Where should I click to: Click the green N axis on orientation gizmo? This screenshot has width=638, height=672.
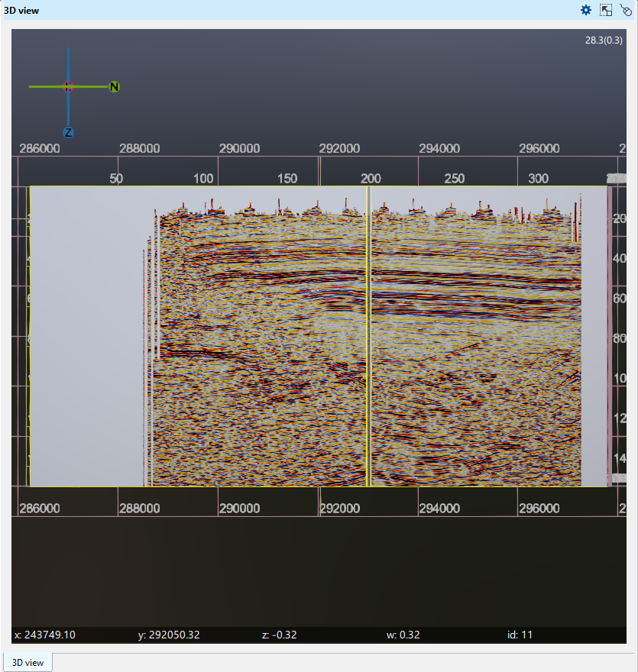(x=113, y=86)
